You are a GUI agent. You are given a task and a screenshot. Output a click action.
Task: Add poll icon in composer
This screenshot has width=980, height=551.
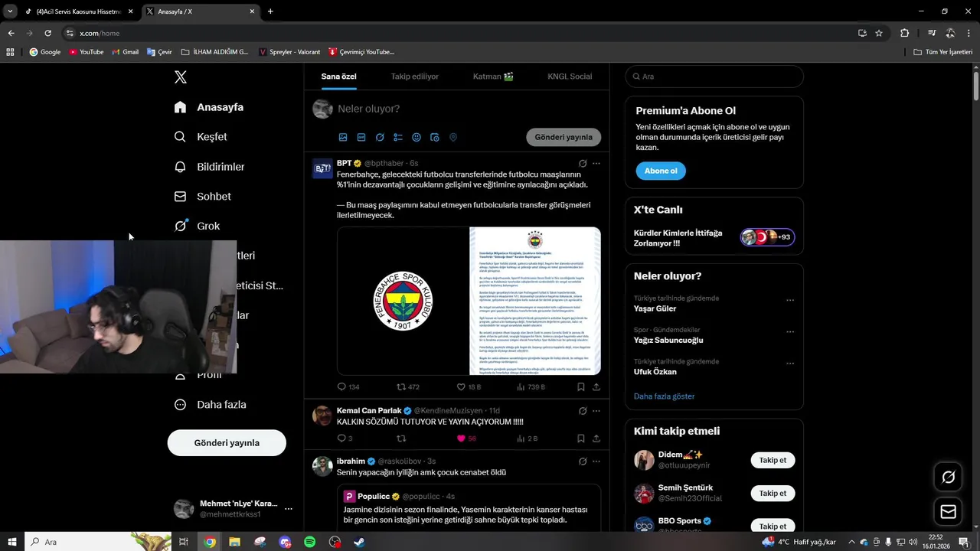(x=398, y=138)
